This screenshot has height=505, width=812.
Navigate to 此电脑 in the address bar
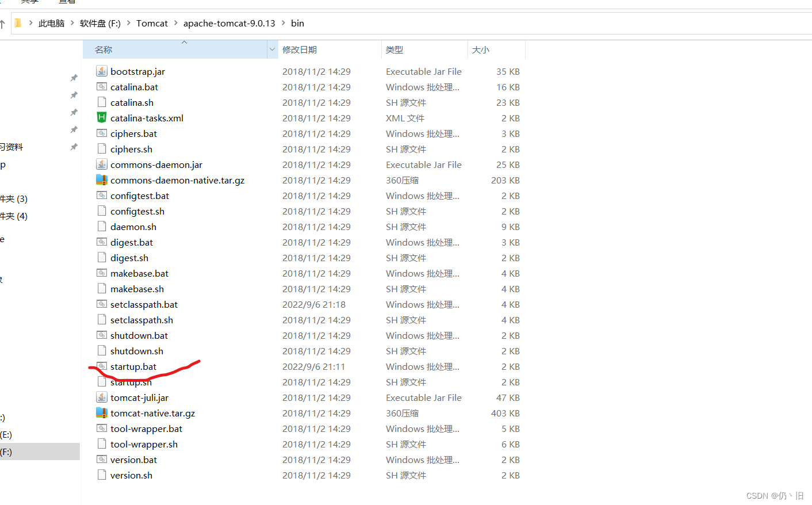[x=51, y=23]
